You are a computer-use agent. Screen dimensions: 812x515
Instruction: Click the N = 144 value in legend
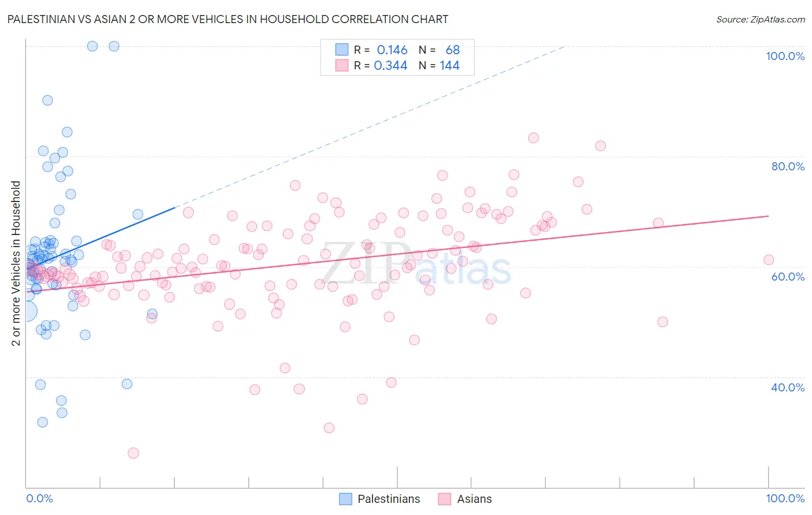click(439, 65)
